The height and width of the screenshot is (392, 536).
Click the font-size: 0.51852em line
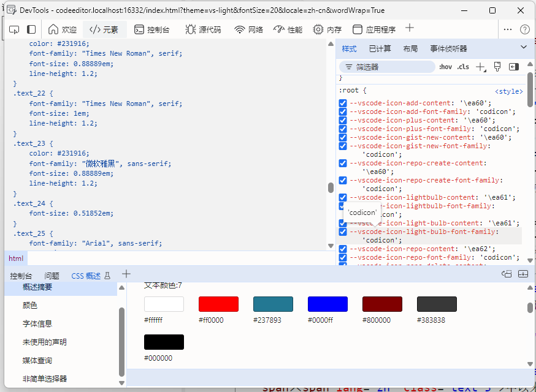pyautogui.click(x=71, y=213)
